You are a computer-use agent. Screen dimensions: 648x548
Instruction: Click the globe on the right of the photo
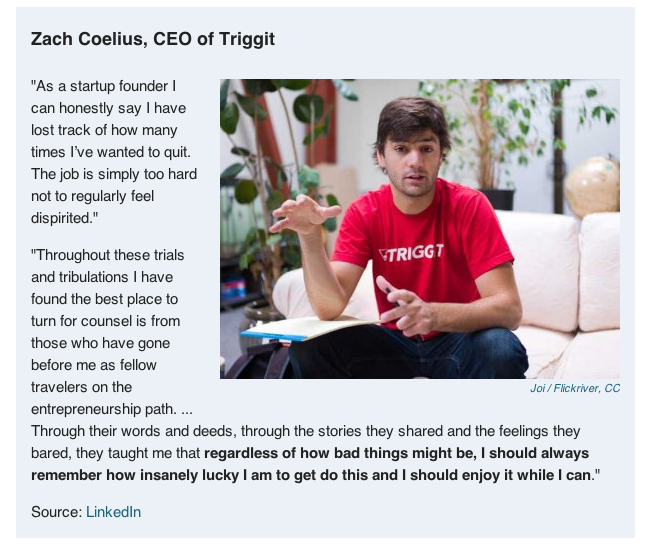click(x=591, y=186)
